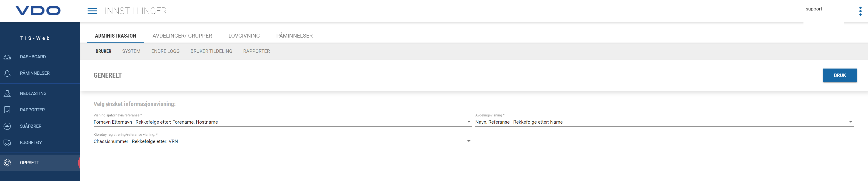Select the Bruker tildeling sub-tab
The width and height of the screenshot is (868, 181).
click(211, 51)
